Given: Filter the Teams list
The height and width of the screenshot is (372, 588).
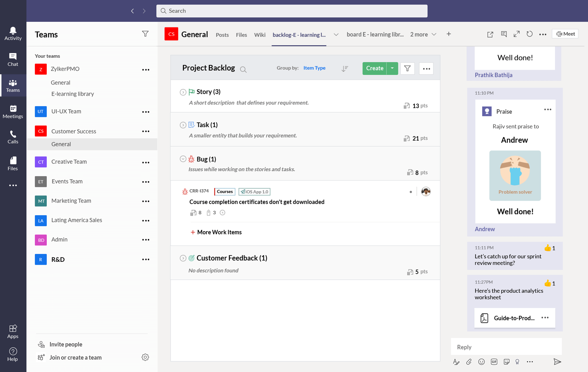Looking at the screenshot, I should pyautogui.click(x=145, y=34).
